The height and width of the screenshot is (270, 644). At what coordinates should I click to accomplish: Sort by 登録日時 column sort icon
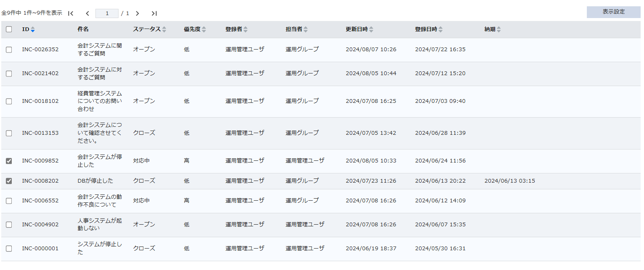(441, 29)
